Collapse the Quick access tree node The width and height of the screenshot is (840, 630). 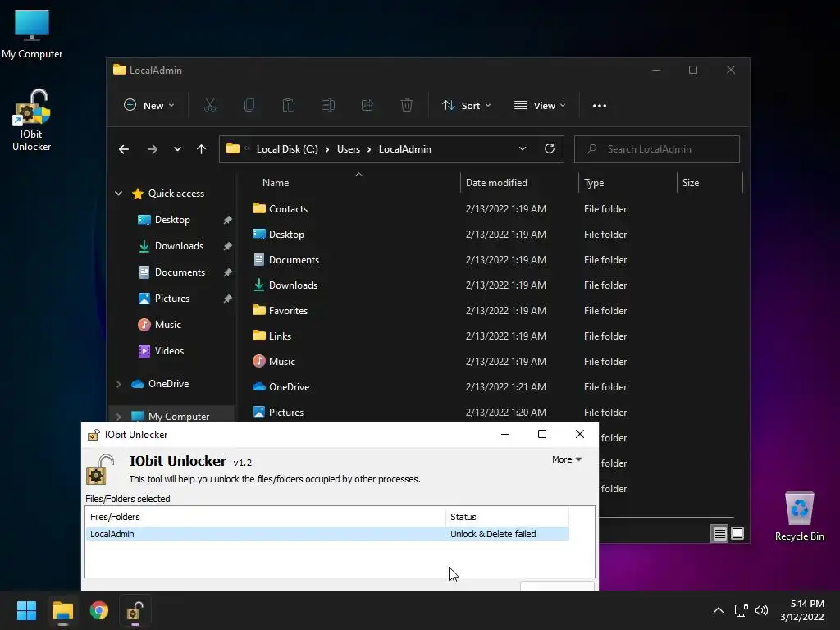tap(118, 194)
